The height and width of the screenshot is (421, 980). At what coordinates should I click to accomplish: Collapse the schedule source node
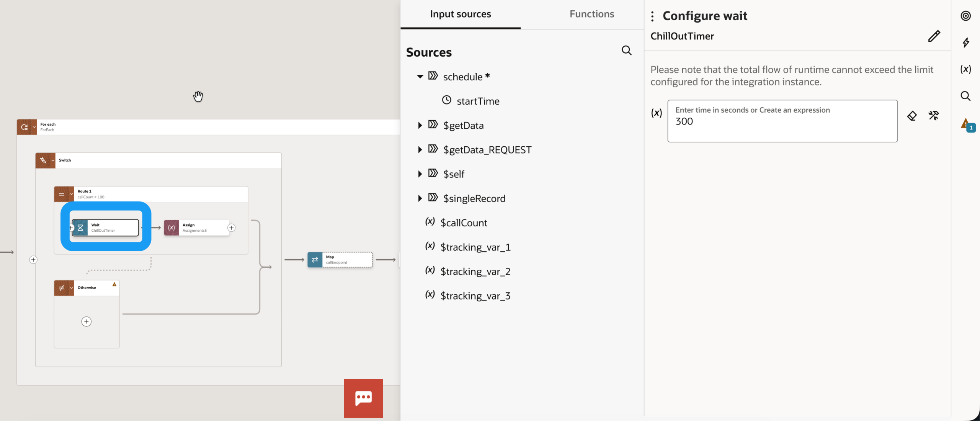tap(420, 77)
